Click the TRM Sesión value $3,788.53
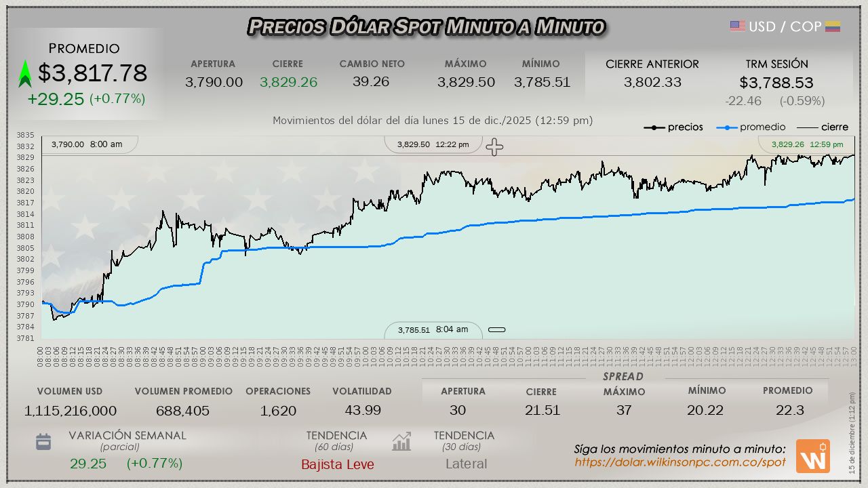868x488 pixels. tap(776, 83)
